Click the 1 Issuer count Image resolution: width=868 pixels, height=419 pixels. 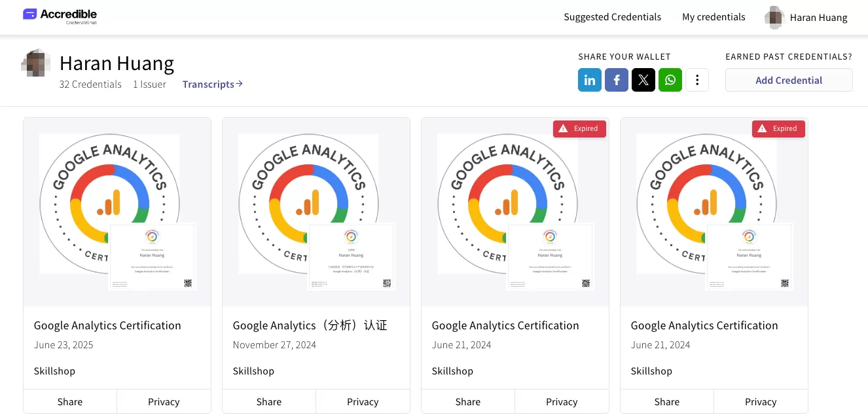point(149,84)
